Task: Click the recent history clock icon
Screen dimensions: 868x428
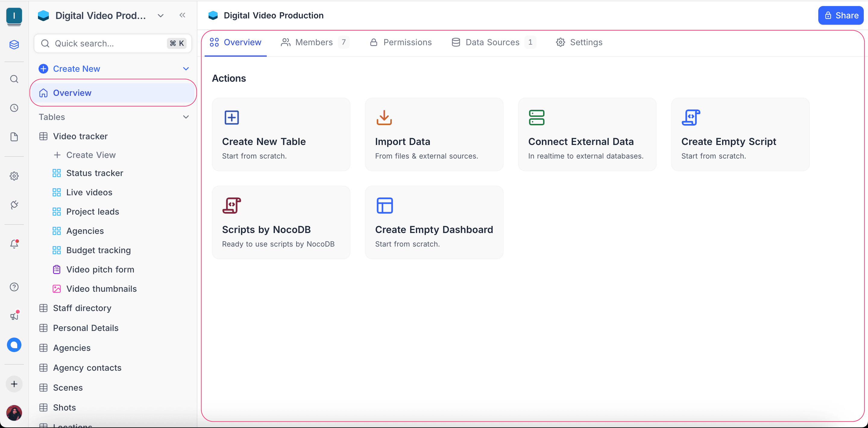Action: [x=14, y=108]
